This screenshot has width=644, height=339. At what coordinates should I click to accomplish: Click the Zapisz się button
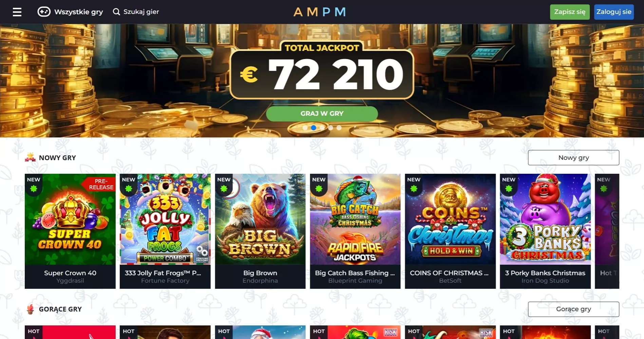[x=570, y=12]
